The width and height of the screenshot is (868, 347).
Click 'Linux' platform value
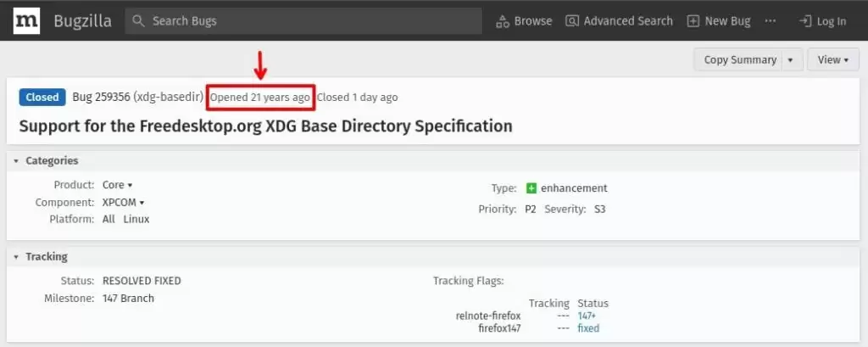pos(136,219)
